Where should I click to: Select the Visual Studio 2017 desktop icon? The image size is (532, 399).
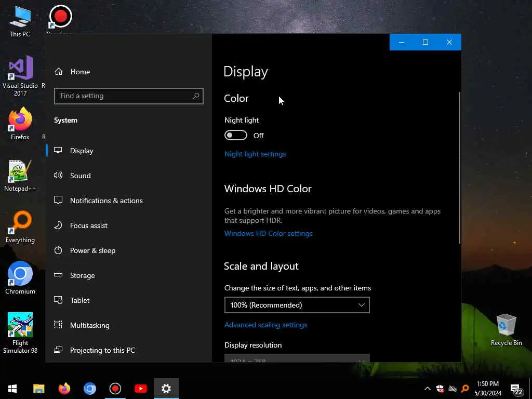tap(20, 76)
